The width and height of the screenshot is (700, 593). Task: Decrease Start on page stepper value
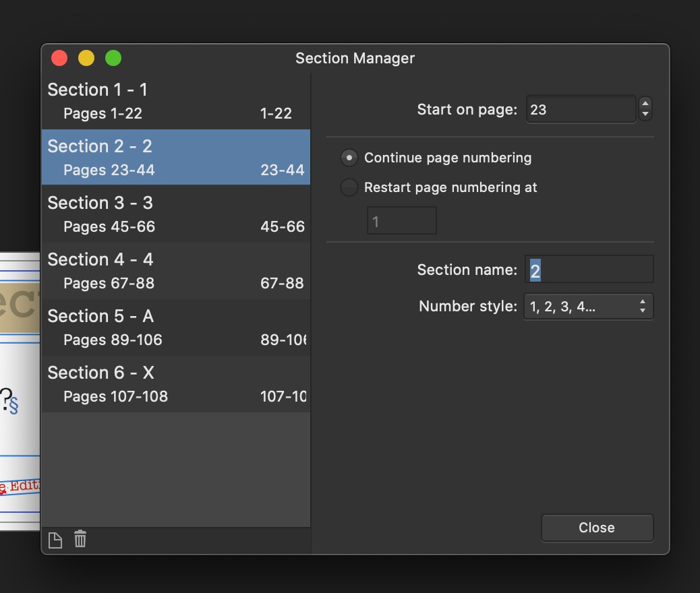coord(645,115)
